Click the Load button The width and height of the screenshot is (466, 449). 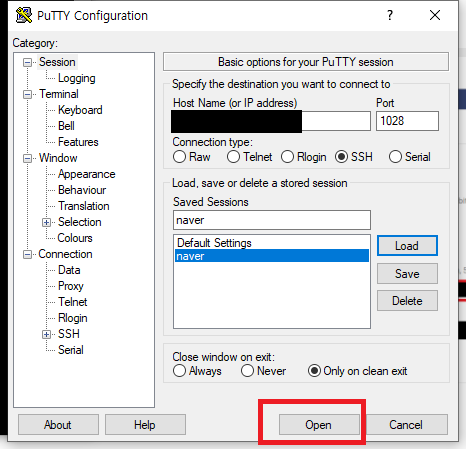tap(407, 246)
